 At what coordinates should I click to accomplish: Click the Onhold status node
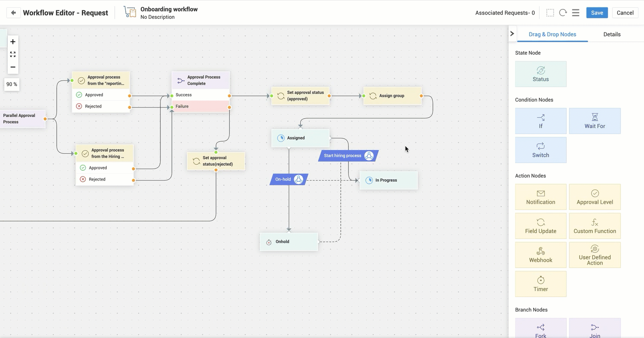point(289,242)
